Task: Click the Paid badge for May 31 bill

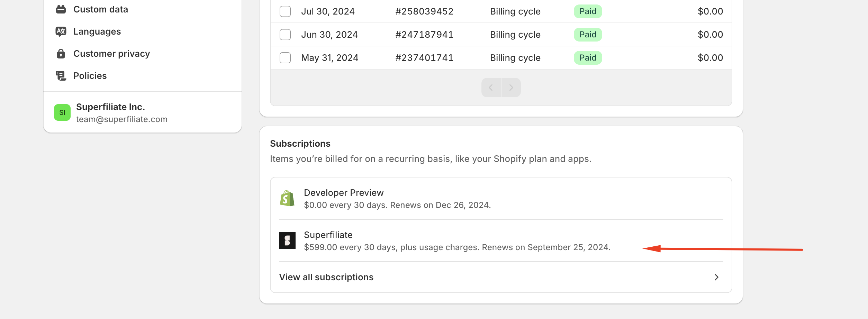Action: click(588, 58)
